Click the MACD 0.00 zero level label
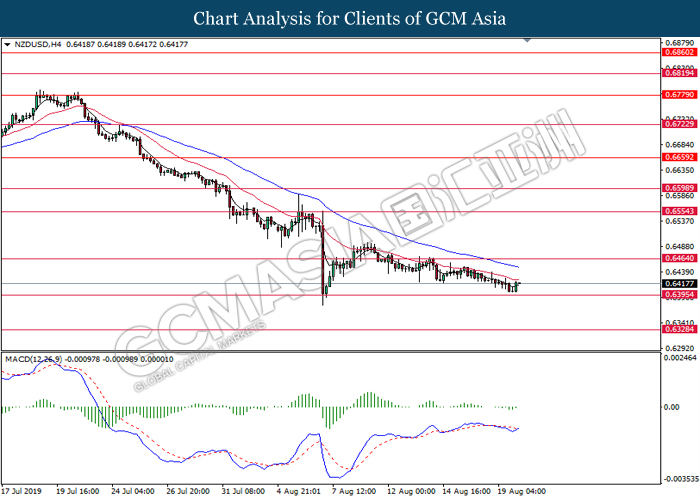Screen dimensions: 700x500 (672, 407)
